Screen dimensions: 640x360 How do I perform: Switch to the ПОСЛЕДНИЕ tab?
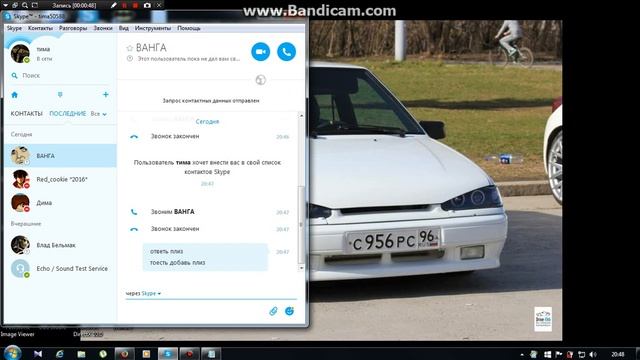[68, 113]
